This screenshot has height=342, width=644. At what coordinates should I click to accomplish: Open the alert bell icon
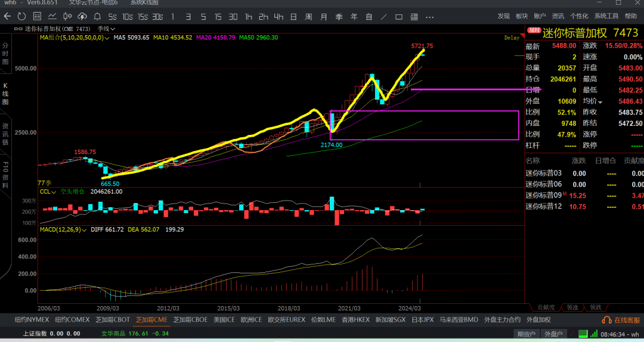pyautogui.click(x=97, y=17)
